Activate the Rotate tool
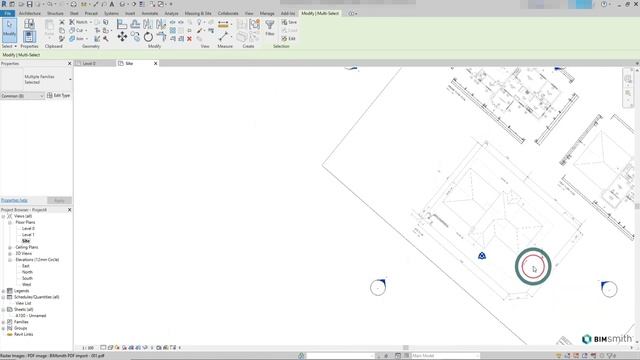This screenshot has height=360, width=640. click(x=148, y=37)
